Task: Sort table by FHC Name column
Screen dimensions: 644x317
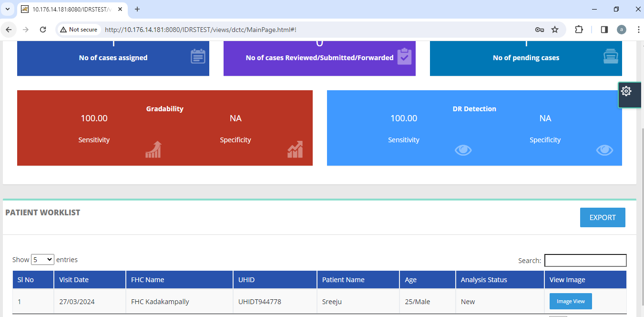Action: (x=179, y=280)
